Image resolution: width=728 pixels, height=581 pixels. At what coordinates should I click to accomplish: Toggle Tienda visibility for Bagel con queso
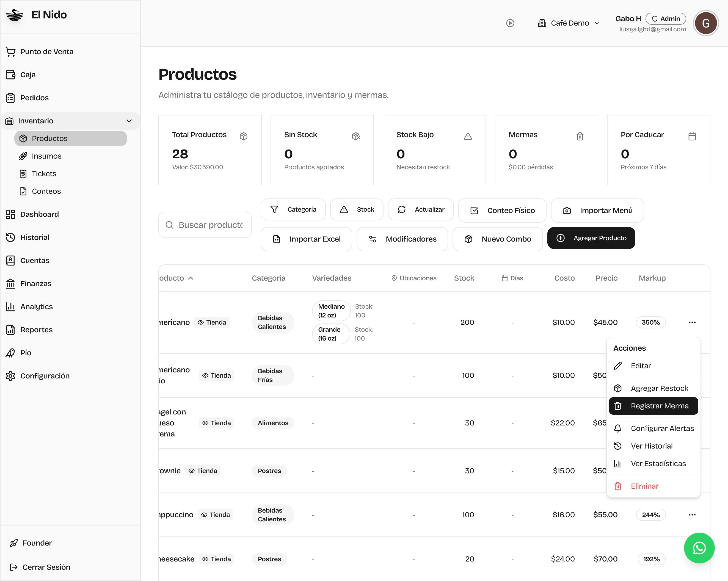pyautogui.click(x=216, y=423)
